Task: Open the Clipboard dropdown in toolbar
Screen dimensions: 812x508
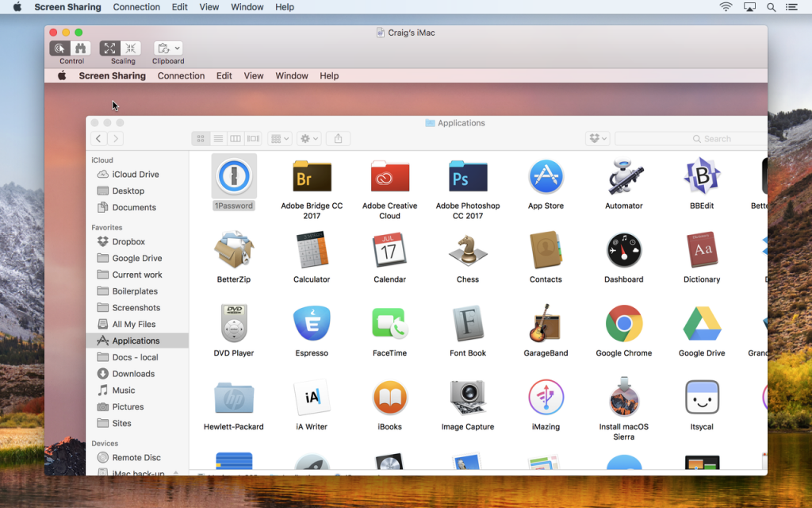Action: [x=168, y=48]
